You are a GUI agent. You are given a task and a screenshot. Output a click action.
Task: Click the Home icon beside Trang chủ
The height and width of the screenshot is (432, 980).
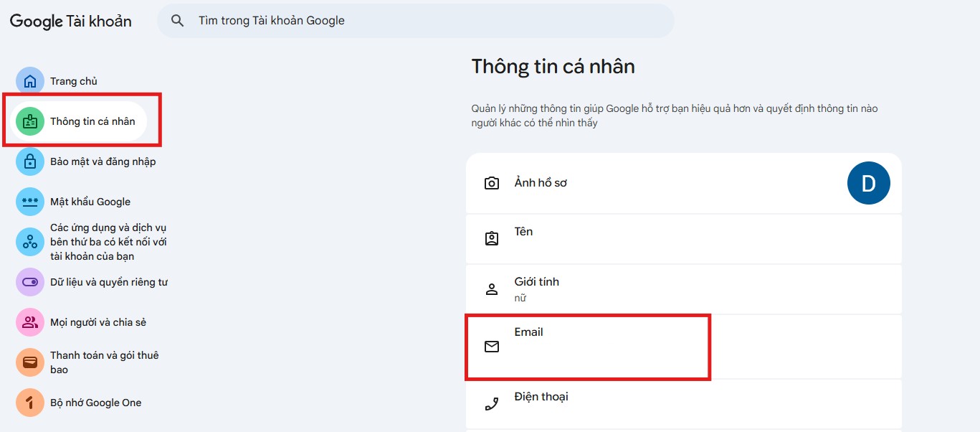click(30, 81)
